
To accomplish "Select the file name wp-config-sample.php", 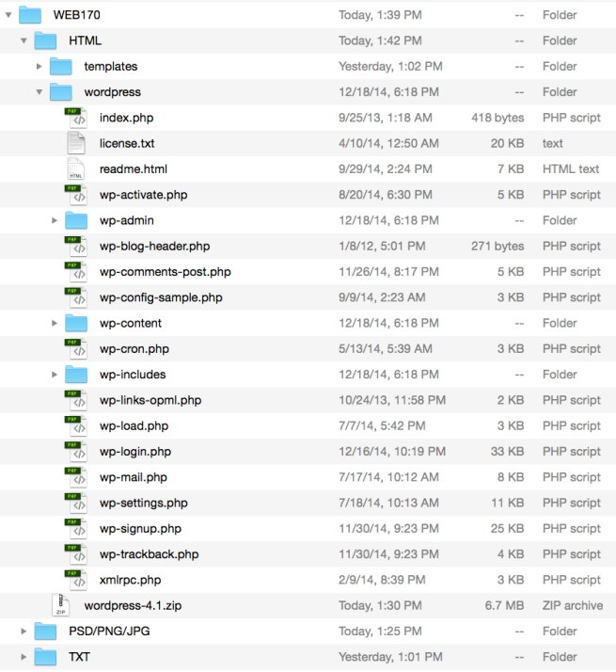I will (x=161, y=297).
